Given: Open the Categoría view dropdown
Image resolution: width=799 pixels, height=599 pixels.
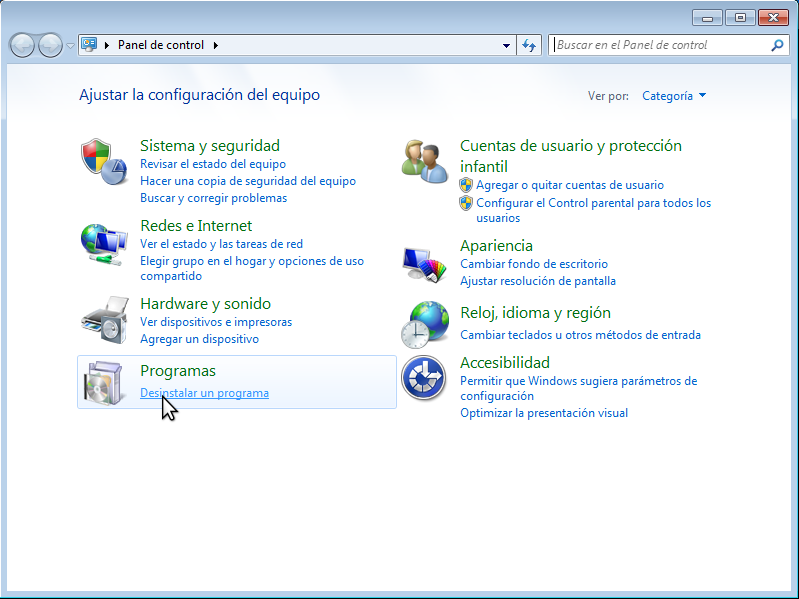Looking at the screenshot, I should pyautogui.click(x=674, y=96).
